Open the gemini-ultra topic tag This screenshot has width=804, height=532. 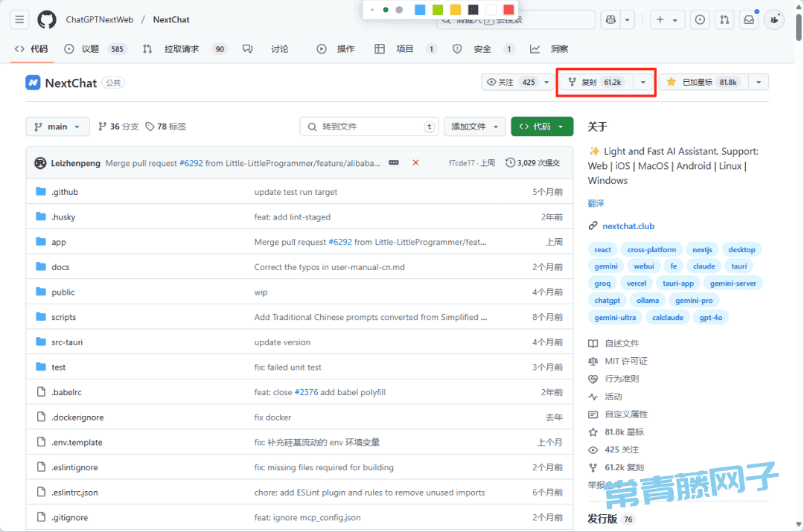615,317
